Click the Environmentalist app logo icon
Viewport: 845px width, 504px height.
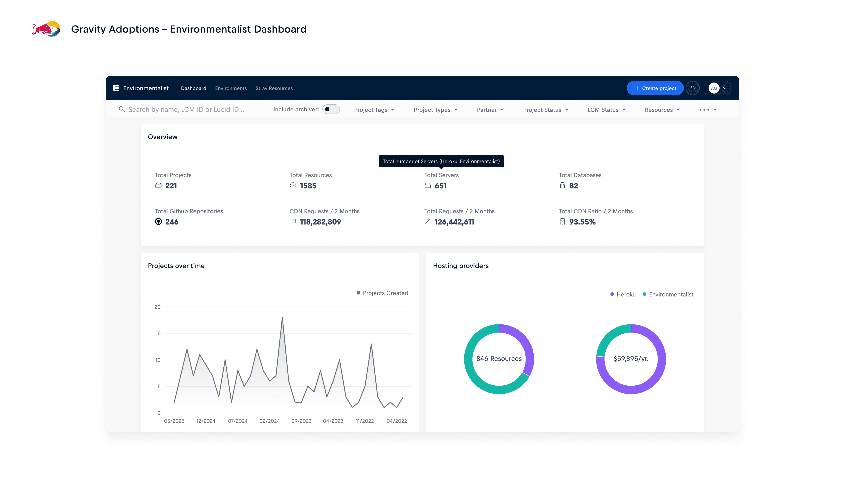[116, 88]
